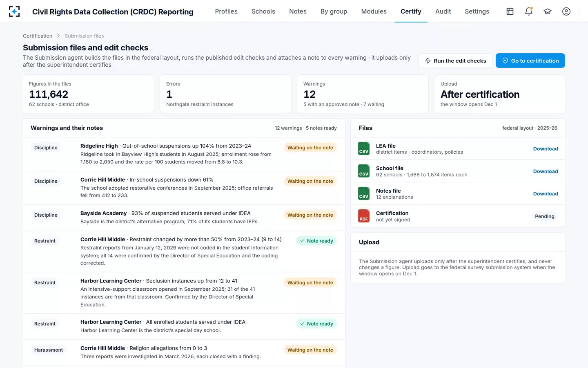Viewport: 588px width, 368px height.
Task: Click the 'federal layout · 2025–26' label
Action: click(530, 128)
